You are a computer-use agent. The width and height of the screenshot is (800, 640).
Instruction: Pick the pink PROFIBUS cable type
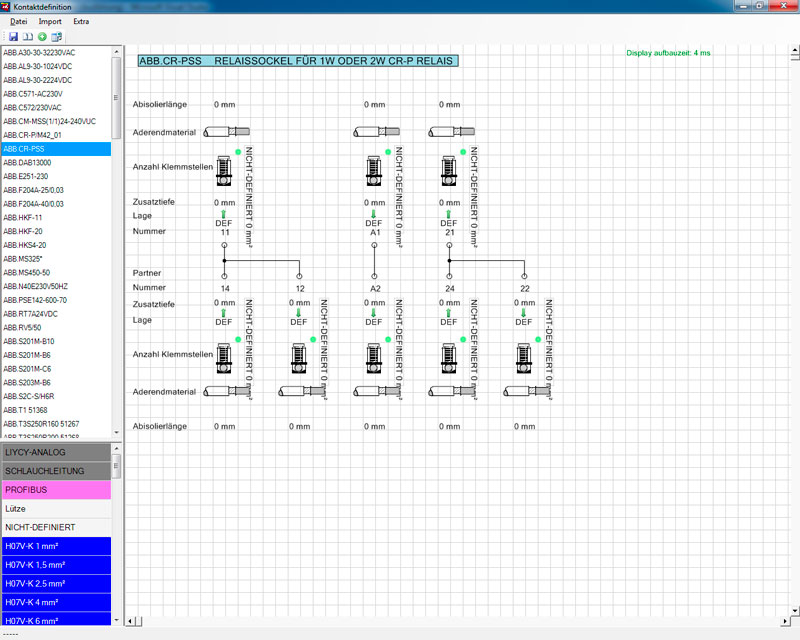55,490
